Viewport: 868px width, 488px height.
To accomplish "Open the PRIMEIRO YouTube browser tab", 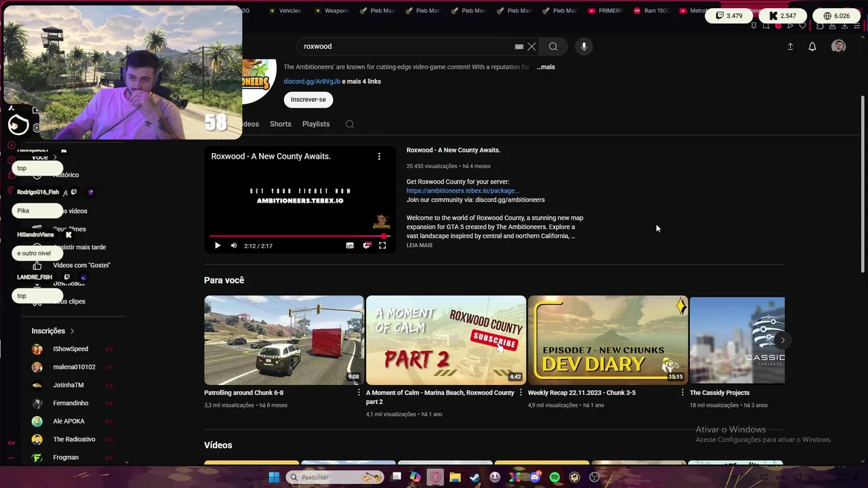I will (605, 11).
